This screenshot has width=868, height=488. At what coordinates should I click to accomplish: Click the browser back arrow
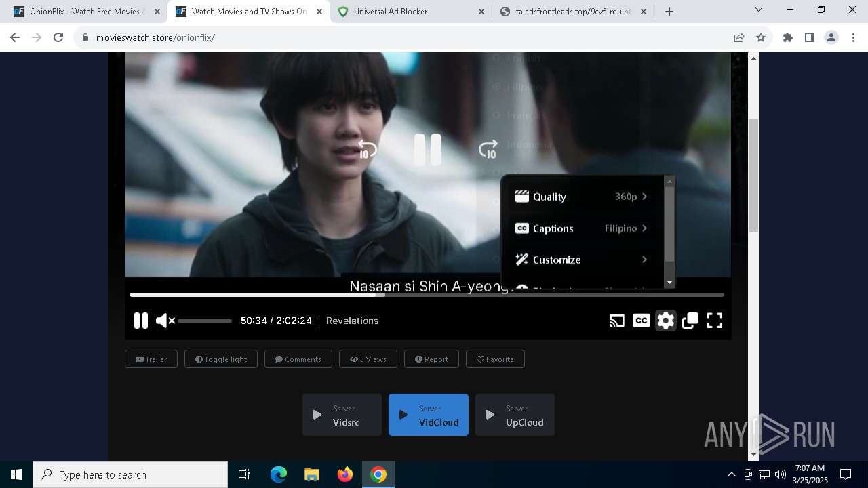(15, 37)
